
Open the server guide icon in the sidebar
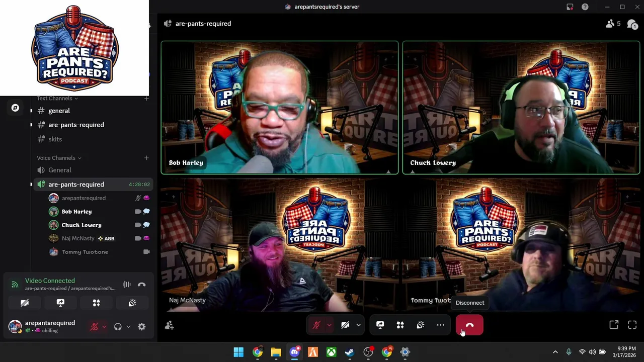[15, 108]
